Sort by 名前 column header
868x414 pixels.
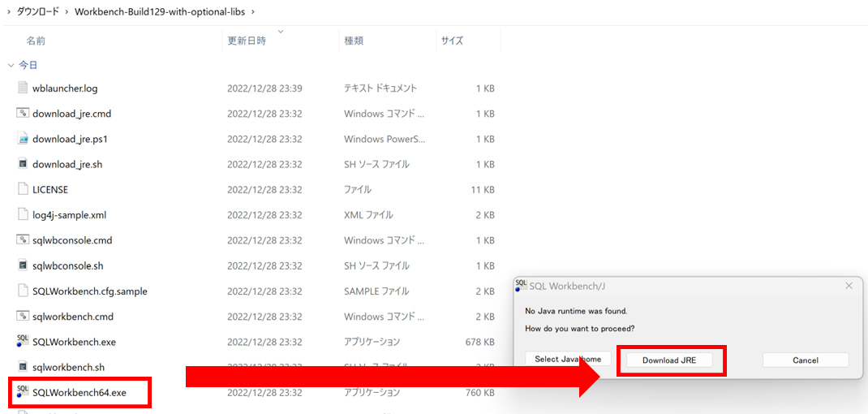point(36,41)
